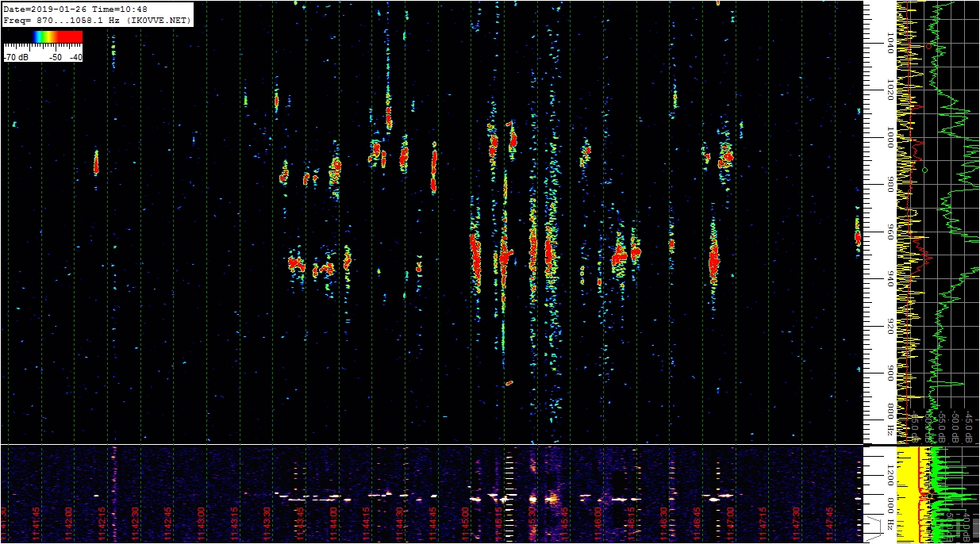The width and height of the screenshot is (980, 544).
Task: Click the Freq= 870...1058.1 Hz (IK0VVE.NET) line
Action: 97,21
